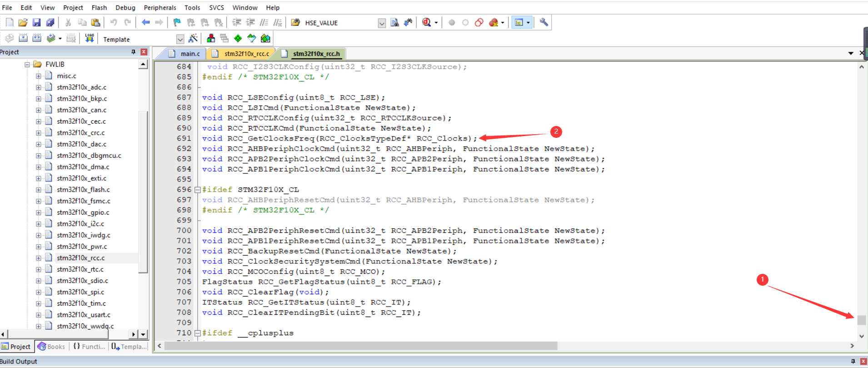
Task: Toggle the window layout view button
Action: point(519,22)
